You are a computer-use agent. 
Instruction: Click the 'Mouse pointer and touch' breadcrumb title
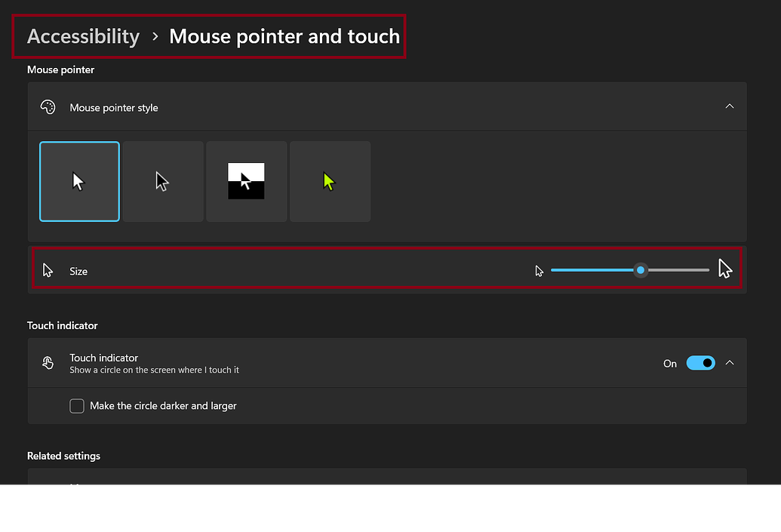(x=284, y=36)
